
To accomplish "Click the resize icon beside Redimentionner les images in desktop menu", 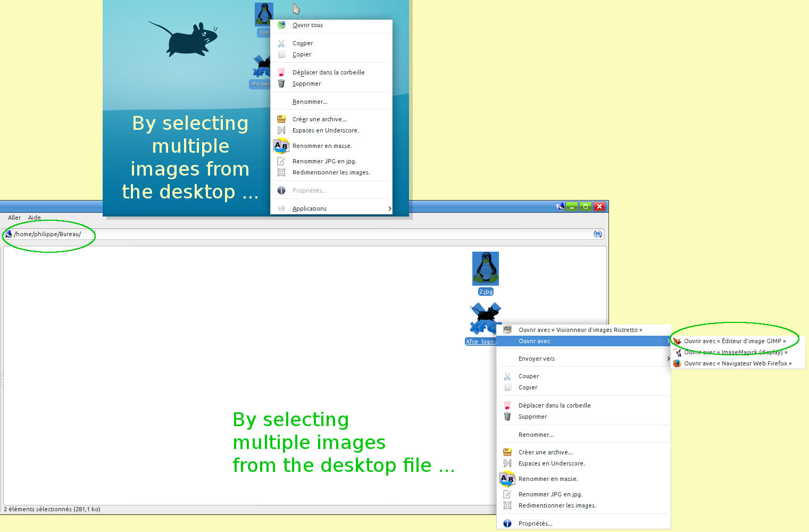I will coord(281,172).
